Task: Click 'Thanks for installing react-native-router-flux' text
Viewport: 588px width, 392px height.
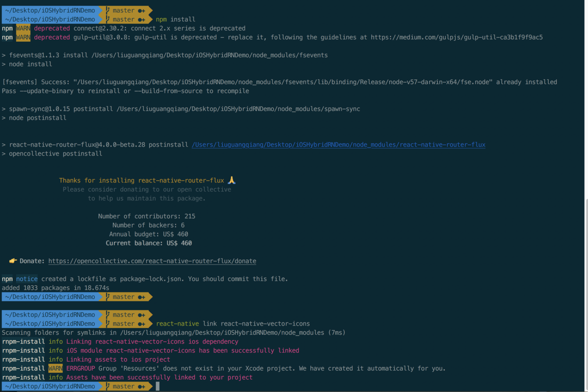Action: (141, 180)
